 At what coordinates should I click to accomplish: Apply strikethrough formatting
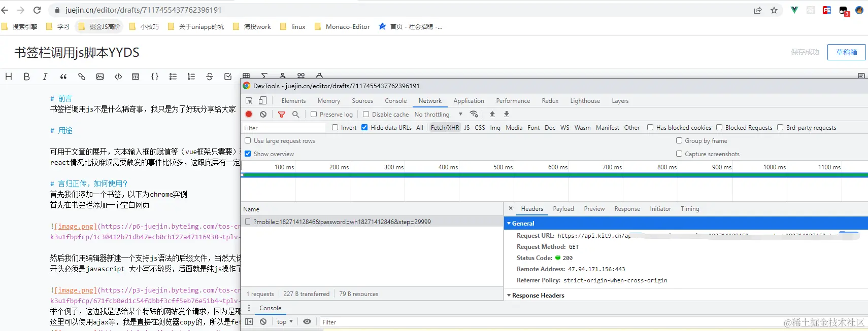tap(210, 77)
